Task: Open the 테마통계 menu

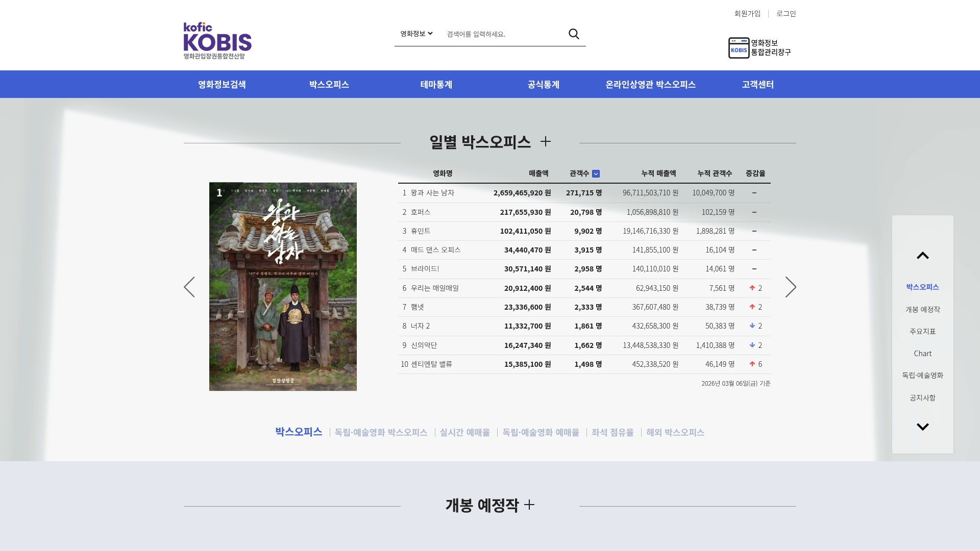Action: [x=436, y=84]
